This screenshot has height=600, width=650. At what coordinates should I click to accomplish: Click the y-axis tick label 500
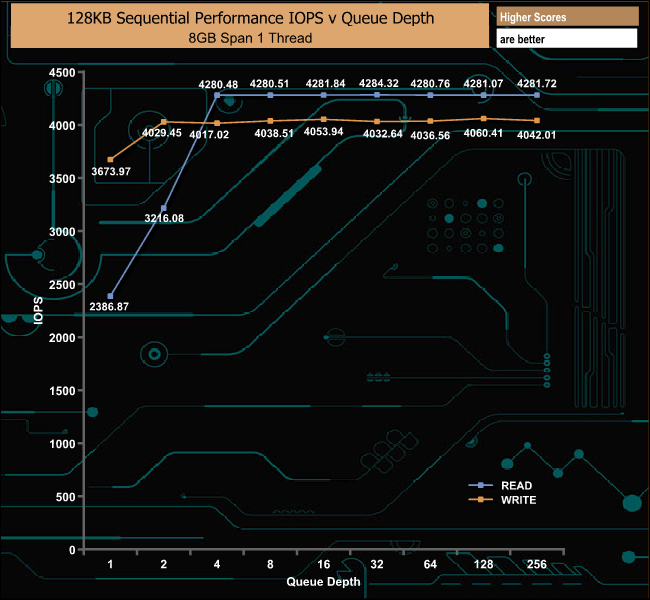pyautogui.click(x=65, y=497)
